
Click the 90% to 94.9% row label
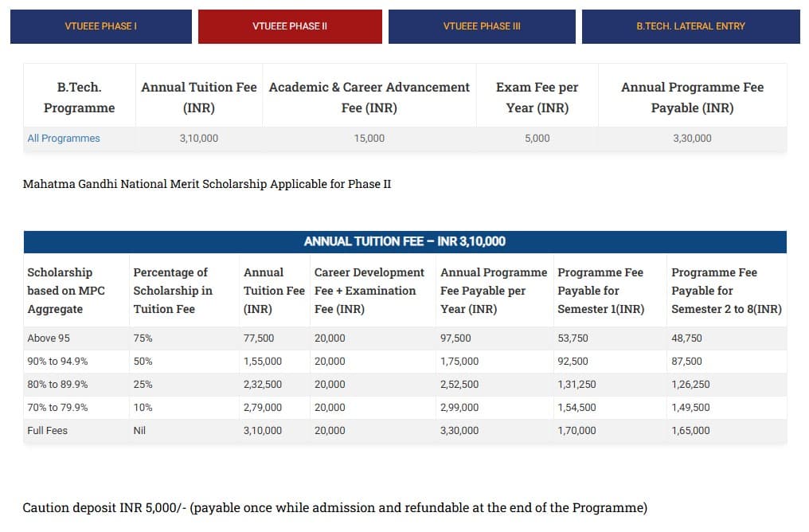click(x=57, y=362)
